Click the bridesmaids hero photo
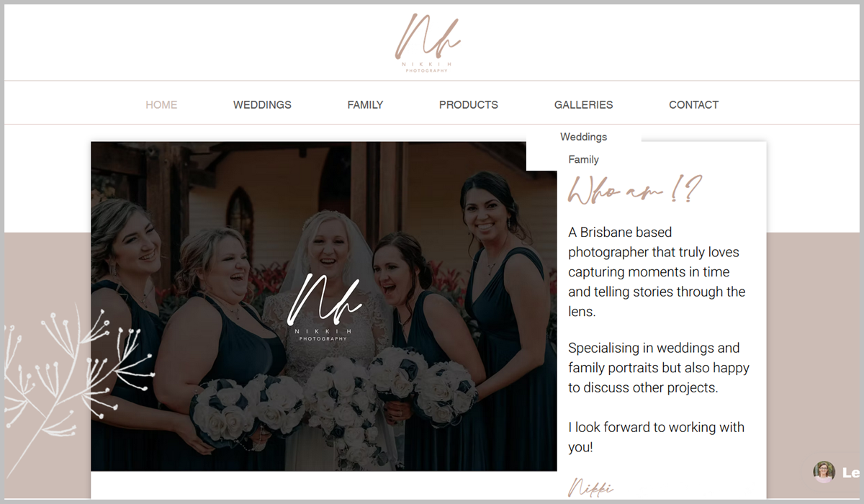The width and height of the screenshot is (864, 504). tap(324, 306)
